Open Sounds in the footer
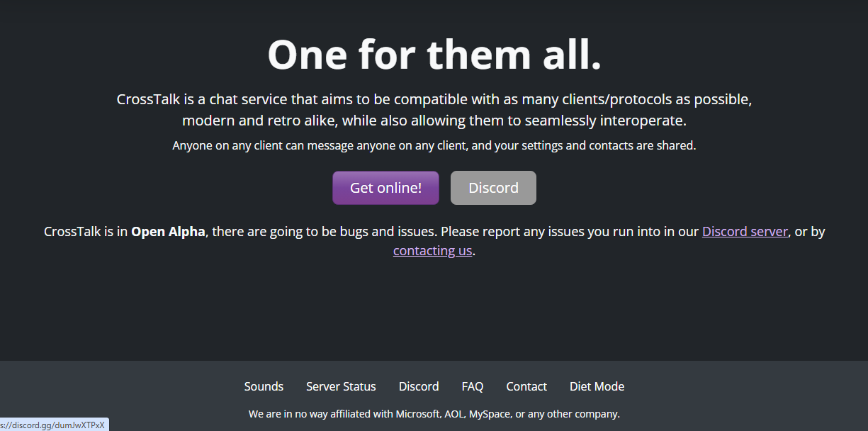The image size is (868, 431). [264, 386]
